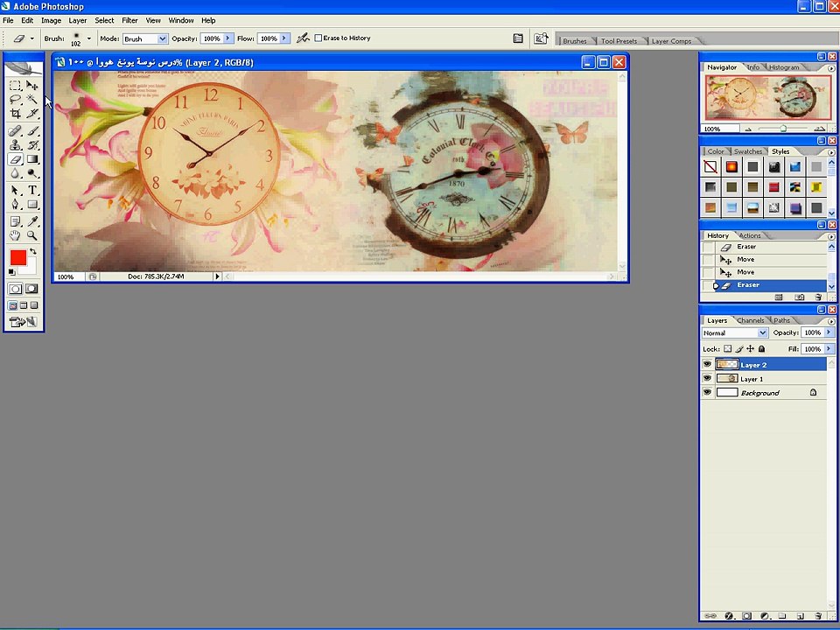Open the Flow slider arrow
Viewport: 840px width, 630px height.
tap(284, 38)
